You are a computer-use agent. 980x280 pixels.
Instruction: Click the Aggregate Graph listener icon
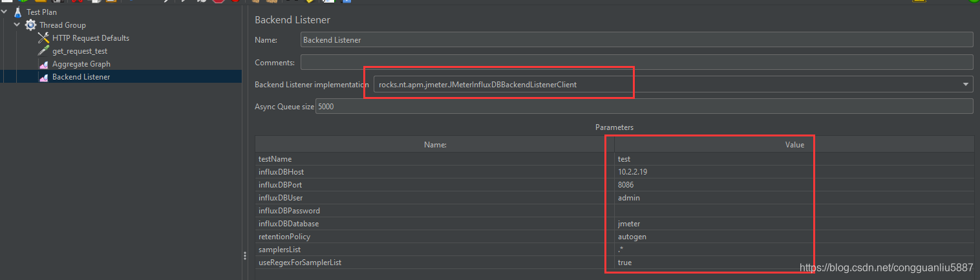(43, 64)
